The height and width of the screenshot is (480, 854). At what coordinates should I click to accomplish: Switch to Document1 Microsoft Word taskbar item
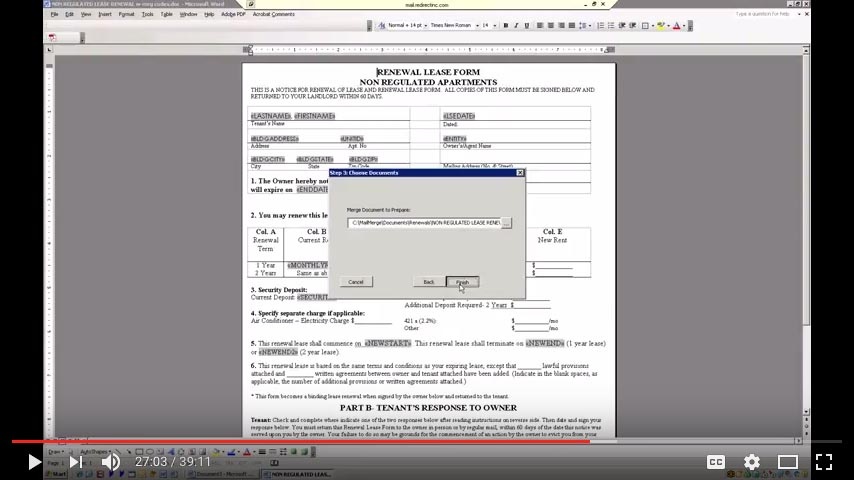coord(222,474)
